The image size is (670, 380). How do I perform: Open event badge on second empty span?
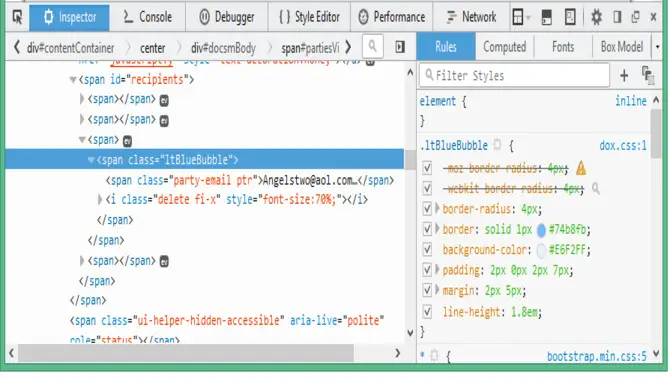pos(164,121)
